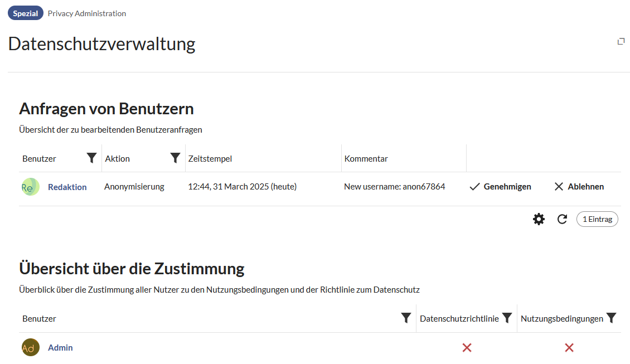Screen dimensions: 630x364
Task: Open the Admin user link
Action: point(60,347)
